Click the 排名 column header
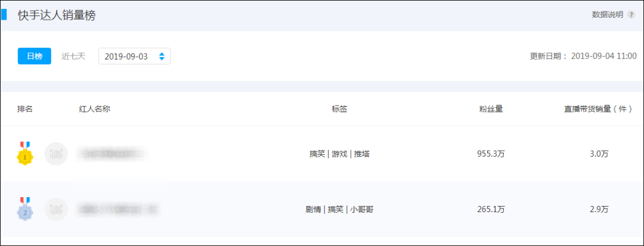 click(24, 109)
